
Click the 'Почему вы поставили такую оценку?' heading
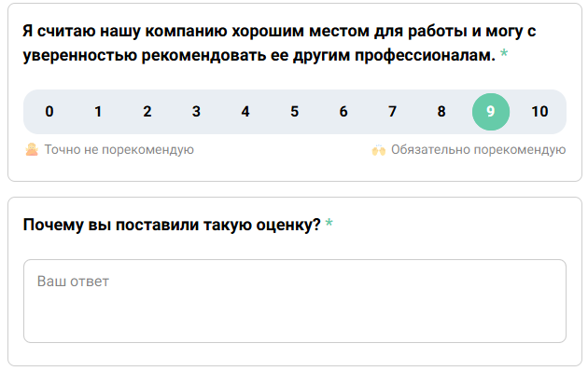point(172,225)
